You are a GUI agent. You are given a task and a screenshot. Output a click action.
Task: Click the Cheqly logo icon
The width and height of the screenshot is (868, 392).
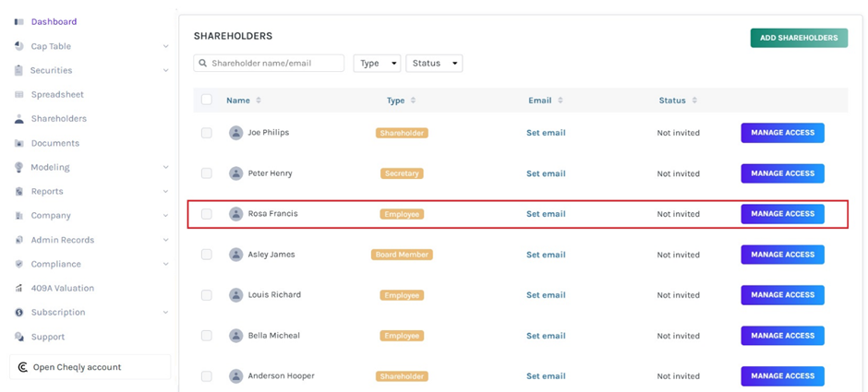pos(23,367)
